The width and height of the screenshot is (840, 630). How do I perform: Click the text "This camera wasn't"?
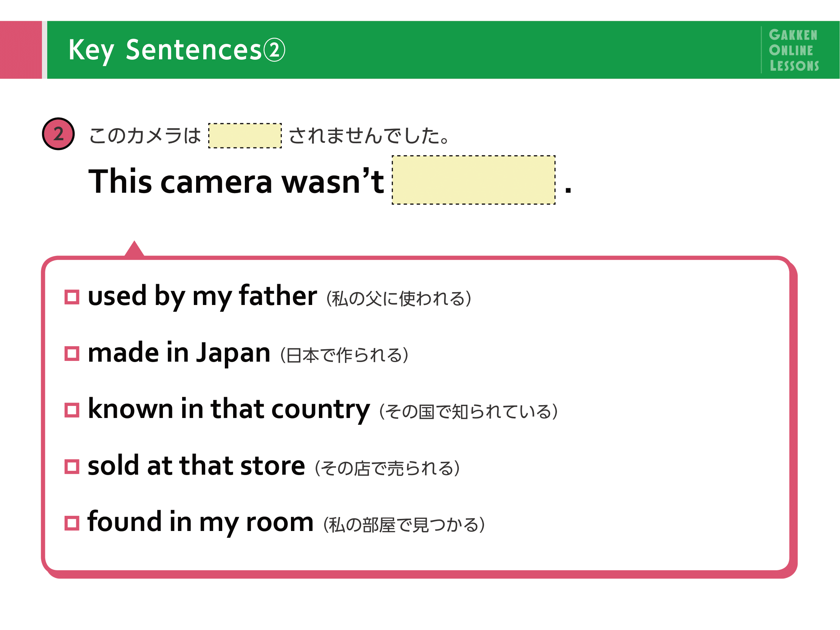click(x=236, y=181)
